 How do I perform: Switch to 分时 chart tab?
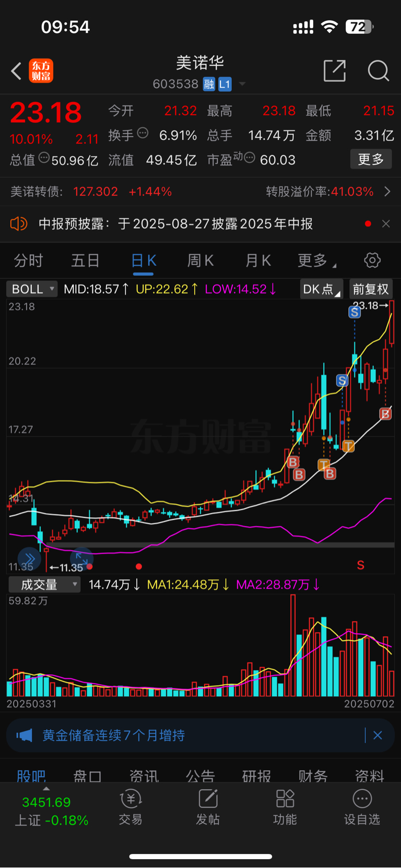click(x=28, y=260)
